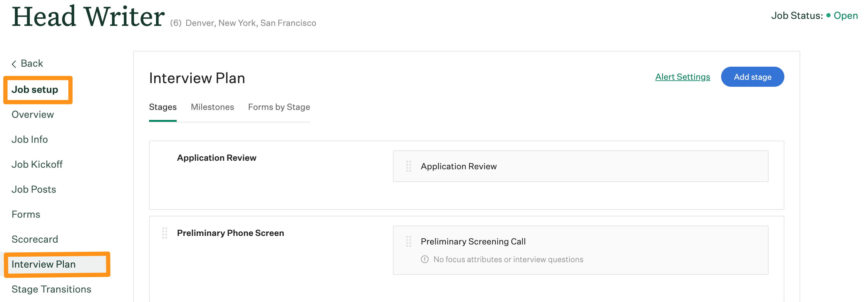
Task: Open Stage Transitions from sidebar
Action: click(51, 289)
